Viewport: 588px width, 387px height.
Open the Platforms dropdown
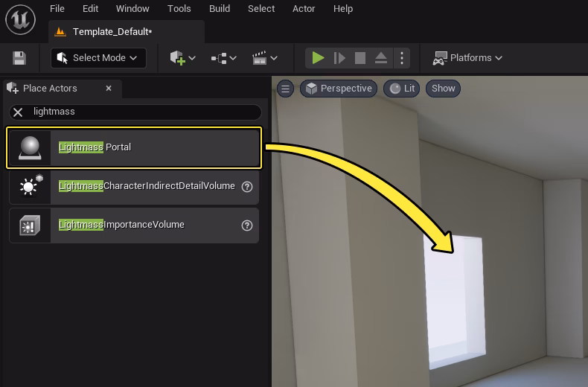click(467, 58)
